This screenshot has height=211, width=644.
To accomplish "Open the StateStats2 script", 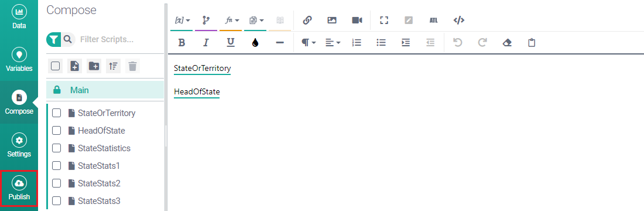I will (x=99, y=183).
